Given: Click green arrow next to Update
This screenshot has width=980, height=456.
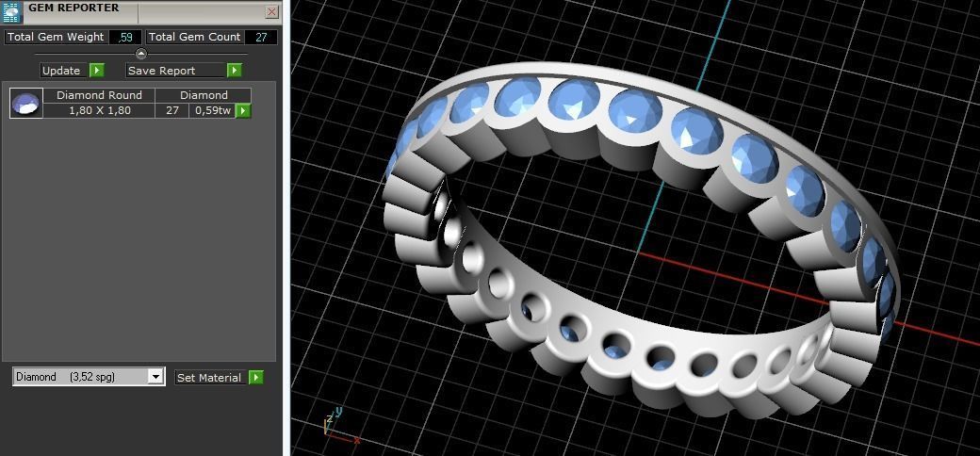Looking at the screenshot, I should [x=97, y=71].
